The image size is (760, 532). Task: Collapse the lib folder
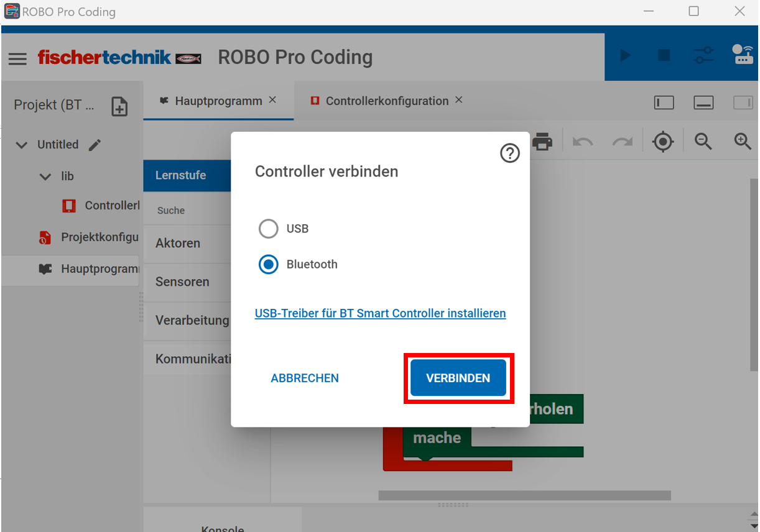click(45, 177)
